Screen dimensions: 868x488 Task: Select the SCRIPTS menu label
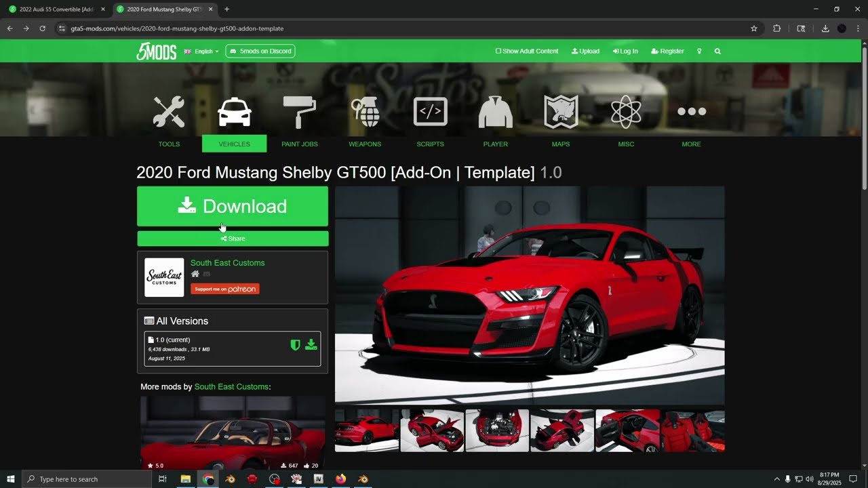pos(431,144)
